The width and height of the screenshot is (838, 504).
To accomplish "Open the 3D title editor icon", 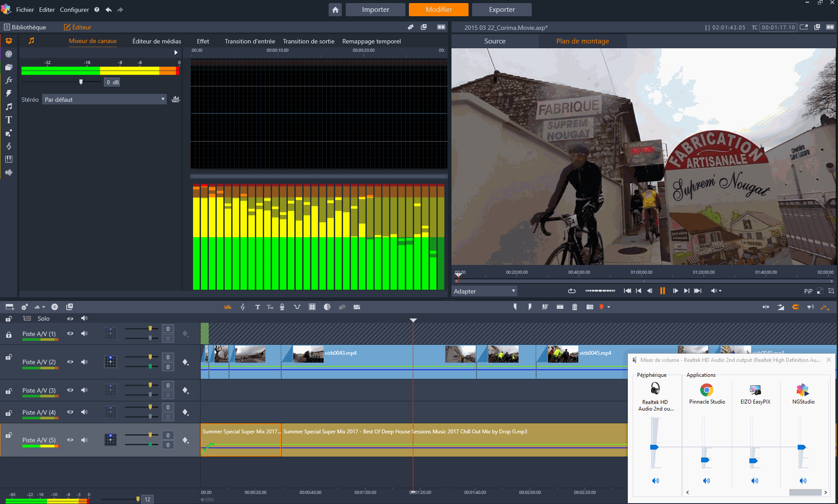I will click(270, 307).
